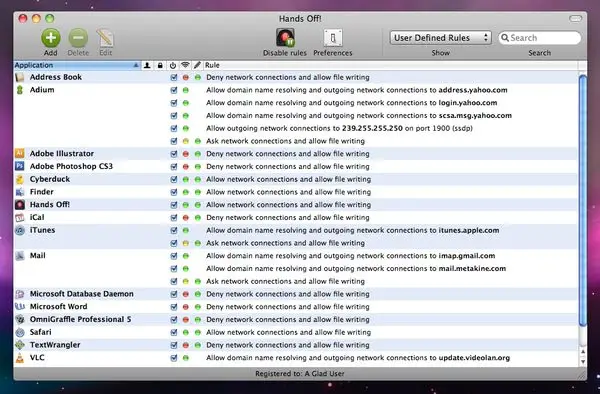The height and width of the screenshot is (394, 600).
Task: Open Preferences from the toolbar
Action: [333, 37]
